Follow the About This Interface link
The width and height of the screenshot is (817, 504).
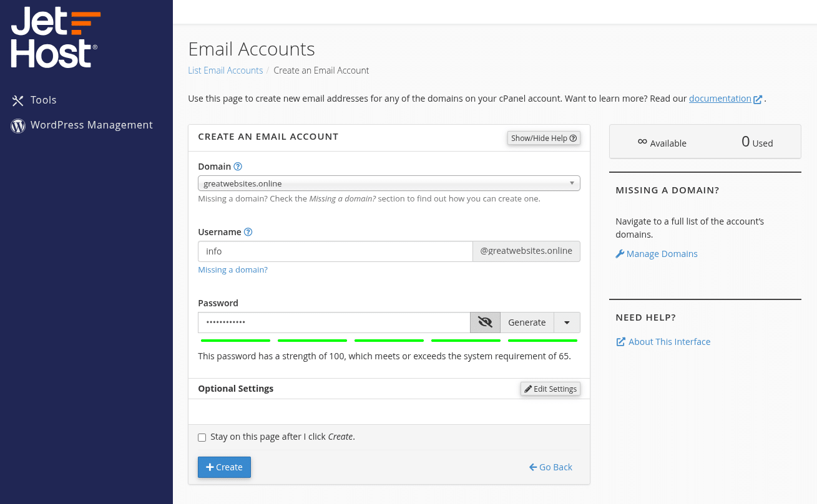coord(668,341)
